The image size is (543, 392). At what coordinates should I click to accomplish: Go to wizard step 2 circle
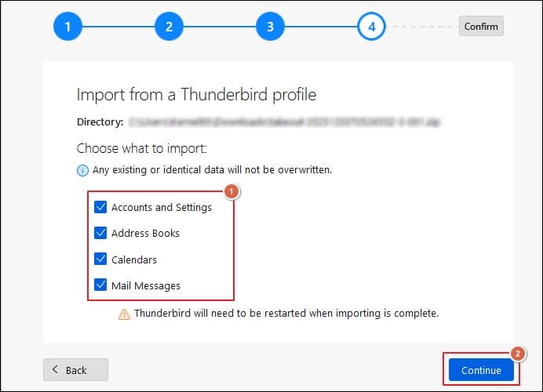(169, 27)
